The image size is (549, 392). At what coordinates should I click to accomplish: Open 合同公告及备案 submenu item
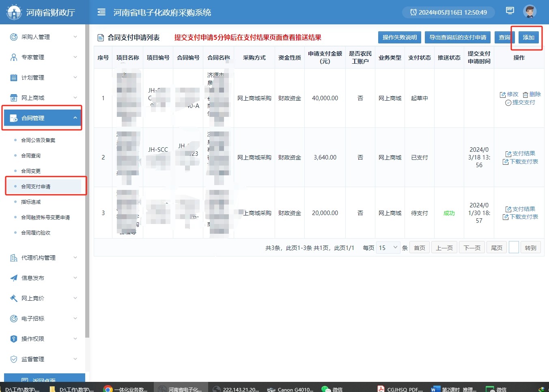(38, 140)
